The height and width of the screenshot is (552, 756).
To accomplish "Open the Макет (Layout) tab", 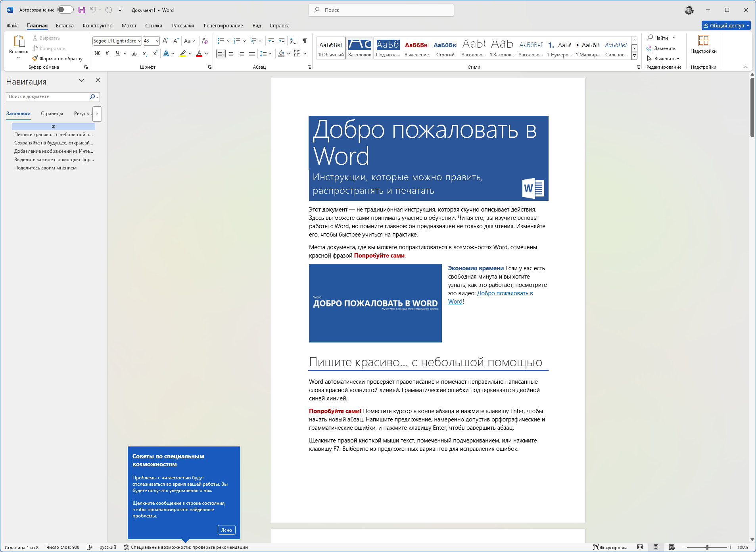I will pos(129,26).
